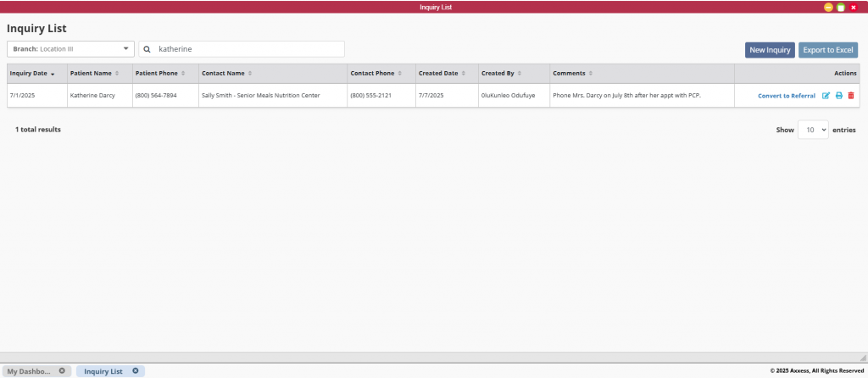The width and height of the screenshot is (868, 378).
Task: Click Convert to Referral link
Action: [x=786, y=96]
